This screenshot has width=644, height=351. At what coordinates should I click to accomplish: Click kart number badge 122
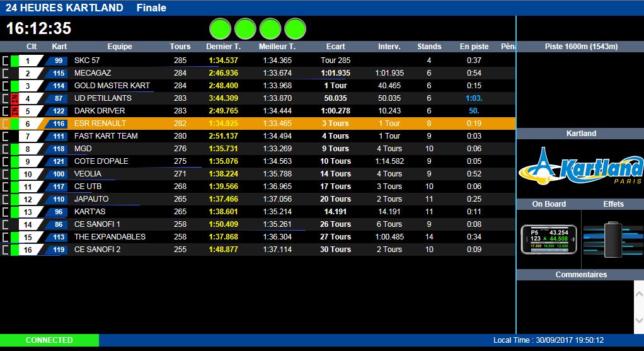pyautogui.click(x=57, y=112)
